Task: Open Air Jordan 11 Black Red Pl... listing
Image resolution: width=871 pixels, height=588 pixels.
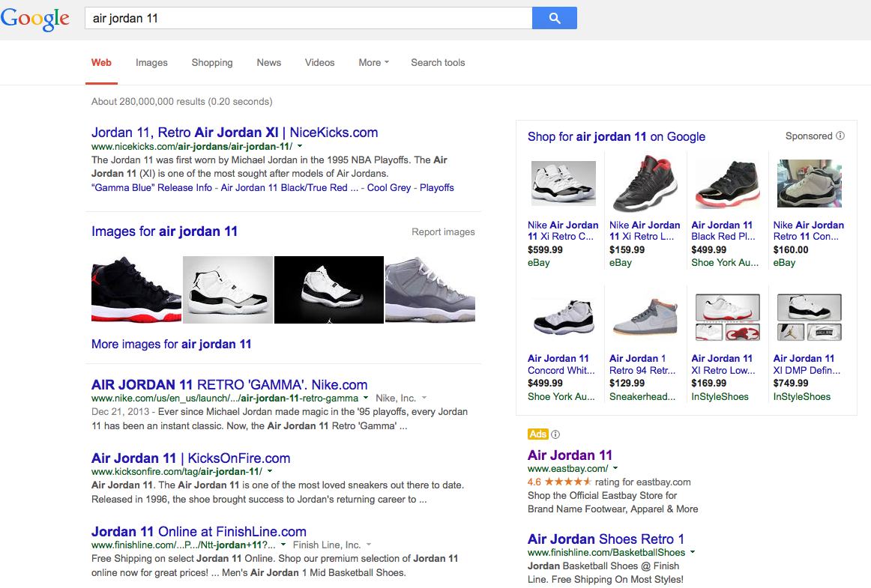Action: coord(723,231)
